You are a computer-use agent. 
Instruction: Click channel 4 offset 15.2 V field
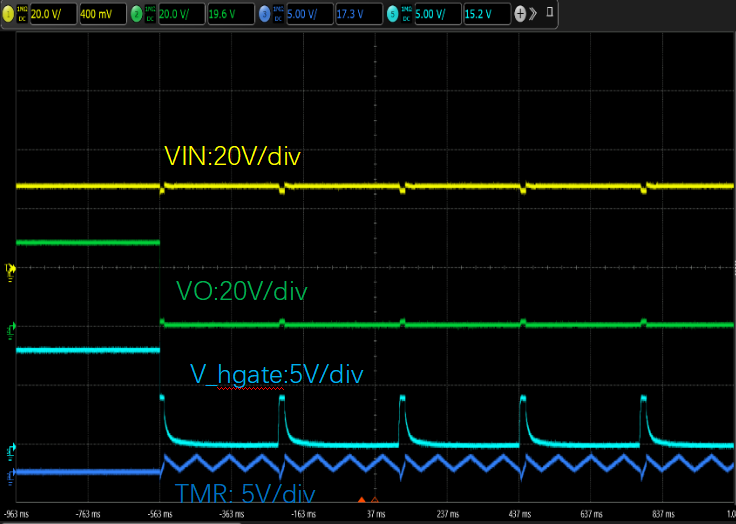coord(485,15)
